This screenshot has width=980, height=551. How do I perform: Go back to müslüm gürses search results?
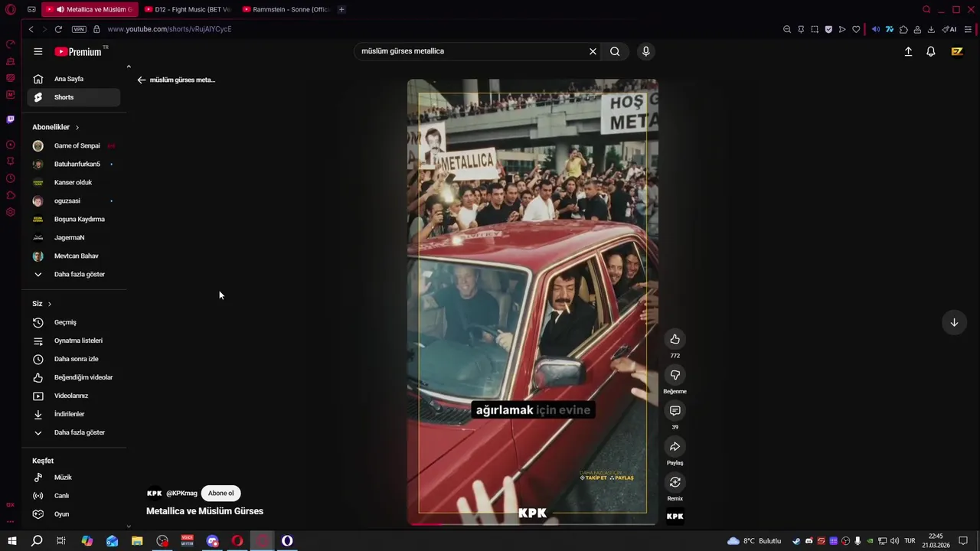pyautogui.click(x=142, y=80)
